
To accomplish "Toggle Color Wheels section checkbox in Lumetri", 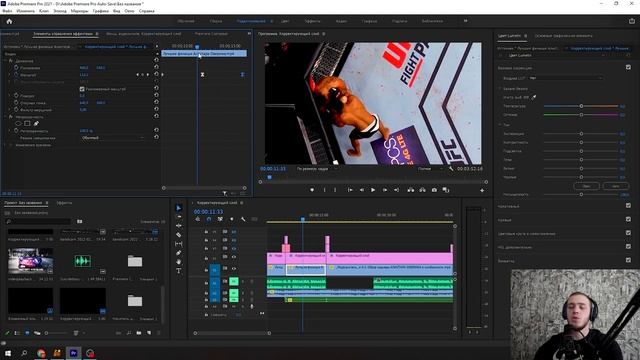I will coord(628,233).
